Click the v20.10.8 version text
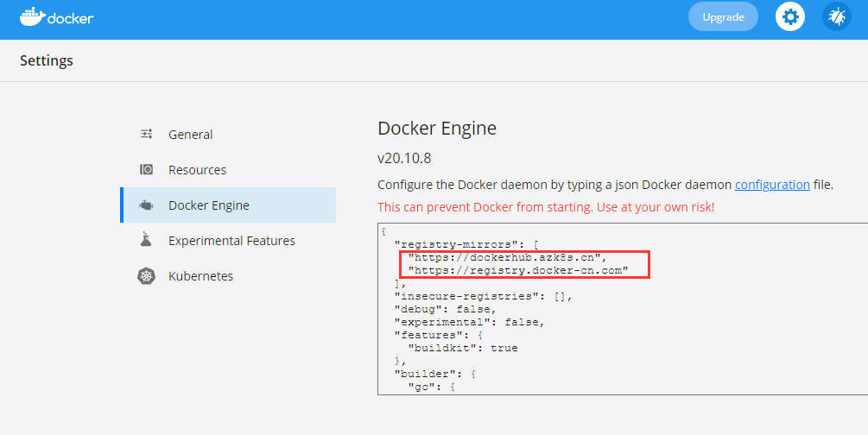 click(404, 158)
